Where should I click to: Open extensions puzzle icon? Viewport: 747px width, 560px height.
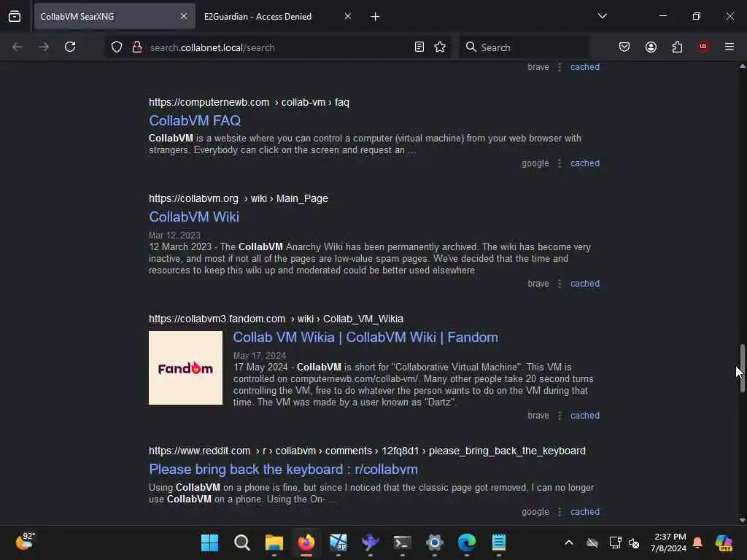coord(678,47)
